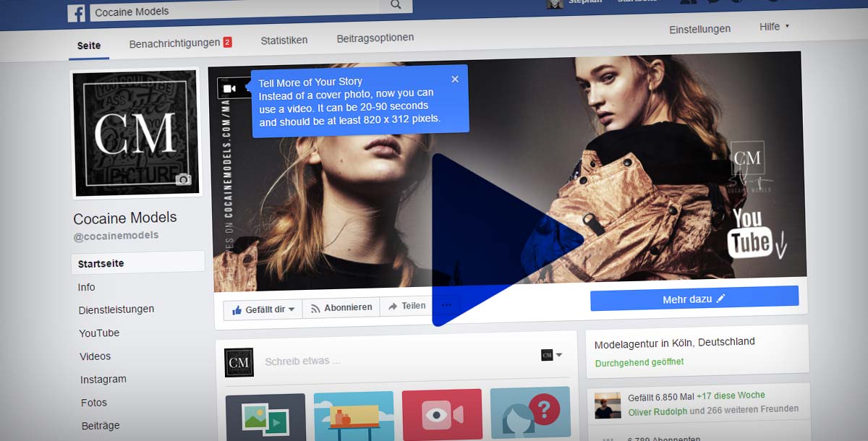Select Startseite in the sidebar

pyautogui.click(x=138, y=263)
